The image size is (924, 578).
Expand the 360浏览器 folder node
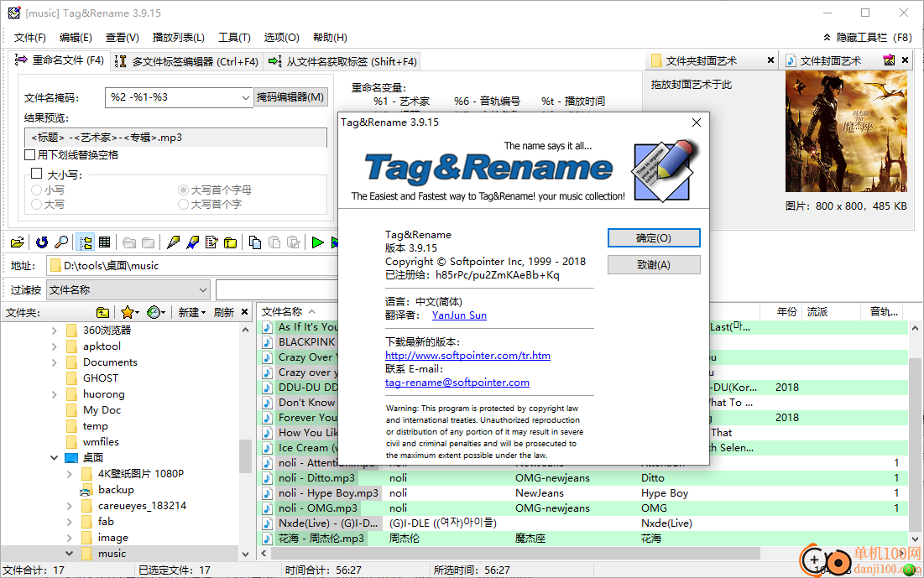[55, 331]
